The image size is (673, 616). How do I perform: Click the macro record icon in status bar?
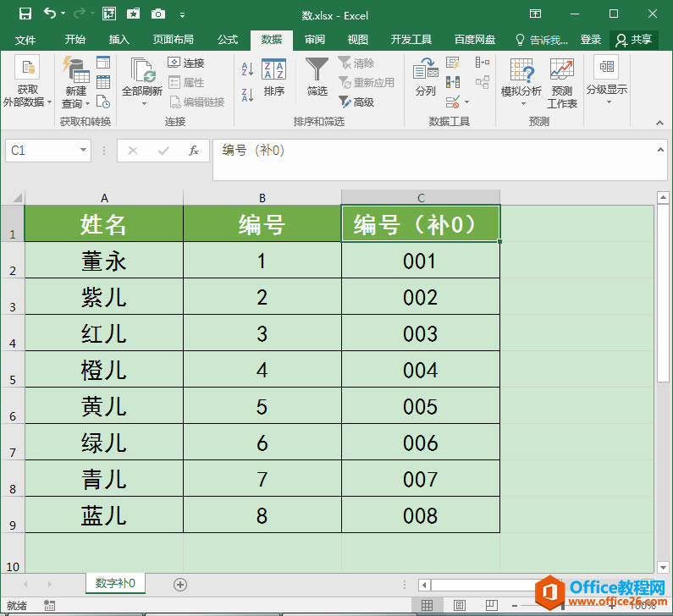[49, 605]
